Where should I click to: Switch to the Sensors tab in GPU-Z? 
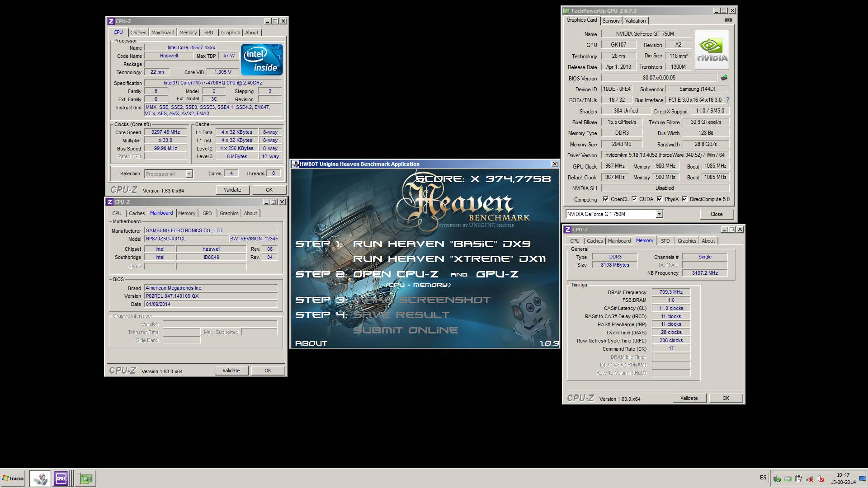point(611,21)
